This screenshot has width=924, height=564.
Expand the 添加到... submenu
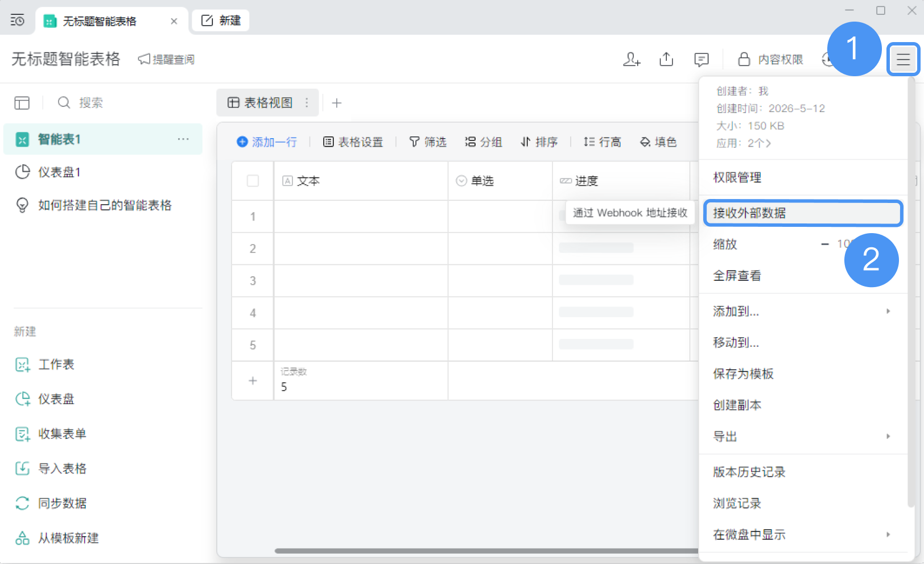point(803,312)
